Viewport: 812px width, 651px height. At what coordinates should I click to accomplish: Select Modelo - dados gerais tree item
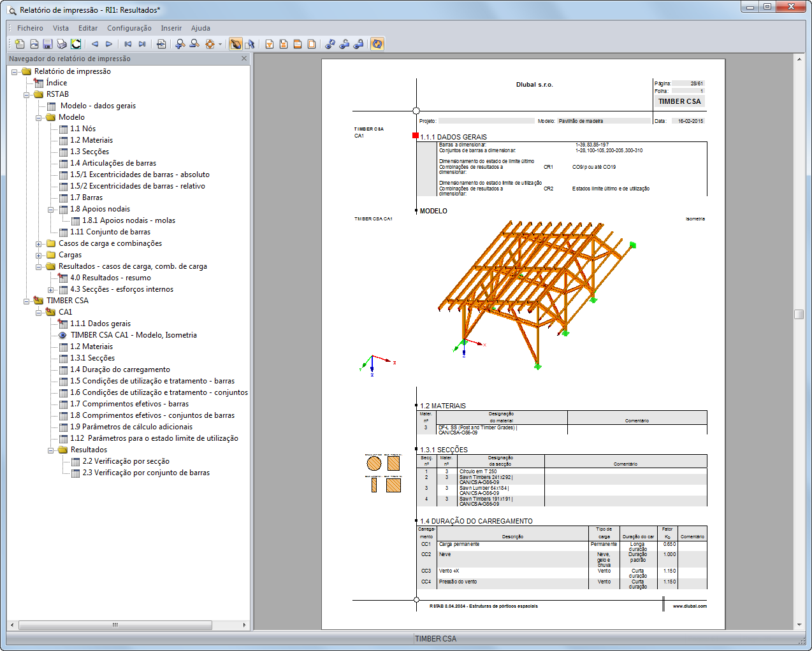coord(98,106)
